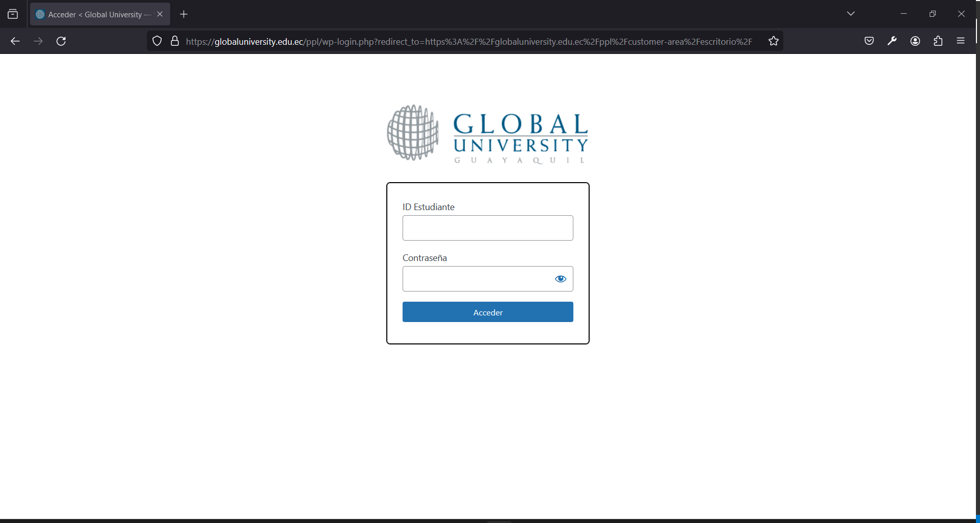Close the browser window
The image size is (980, 523).
coord(961,14)
